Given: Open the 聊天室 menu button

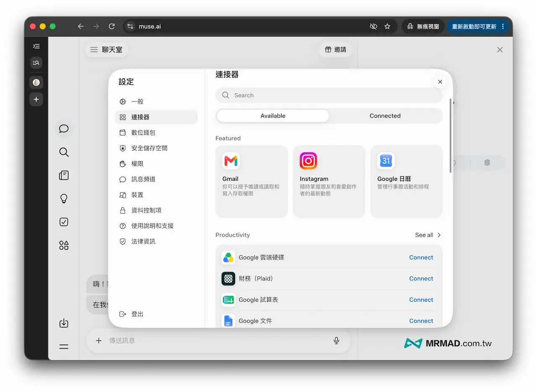Looking at the screenshot, I should (107, 50).
